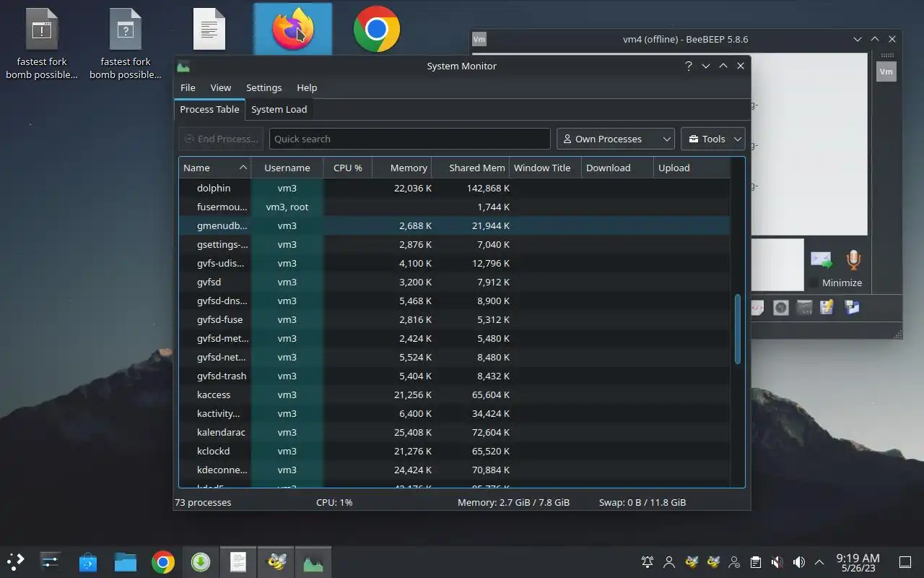Switch to the System Load tab
Viewport: 924px width, 578px height.
click(279, 109)
